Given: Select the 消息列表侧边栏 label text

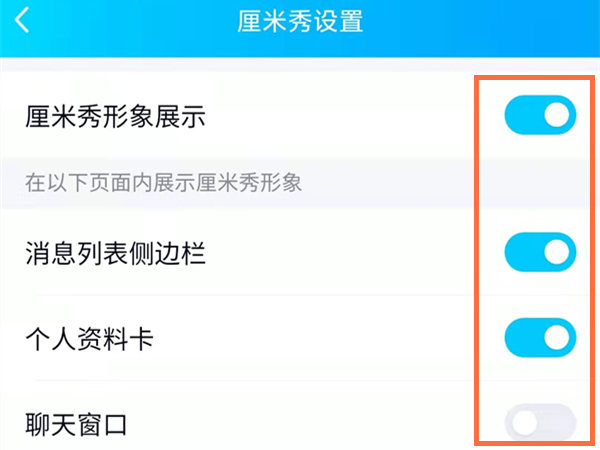Looking at the screenshot, I should [115, 254].
